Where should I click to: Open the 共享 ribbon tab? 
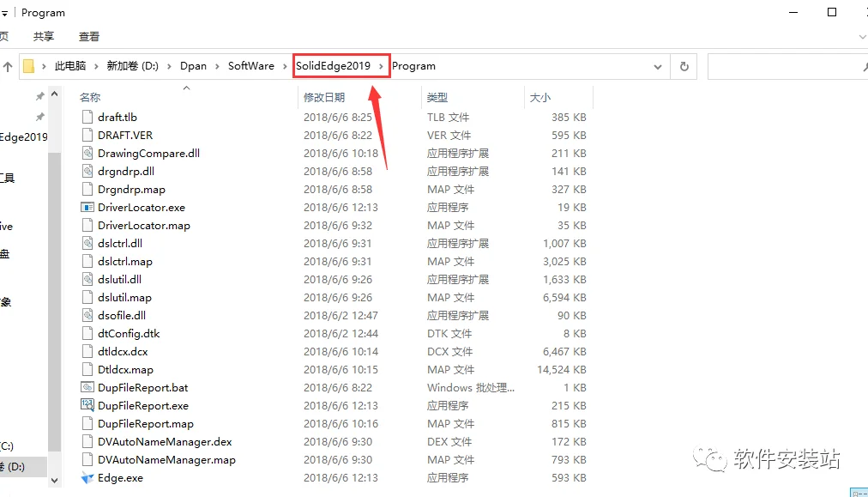[44, 37]
